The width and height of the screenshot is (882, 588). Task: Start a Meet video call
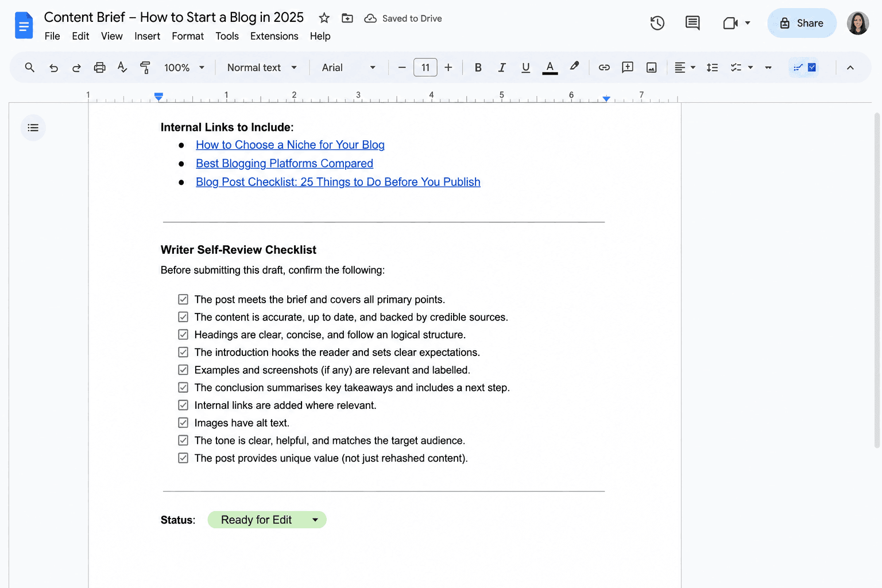[730, 23]
